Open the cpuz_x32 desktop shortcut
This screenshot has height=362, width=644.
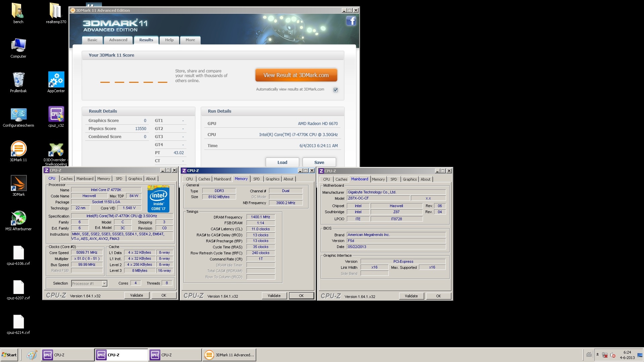point(56,115)
